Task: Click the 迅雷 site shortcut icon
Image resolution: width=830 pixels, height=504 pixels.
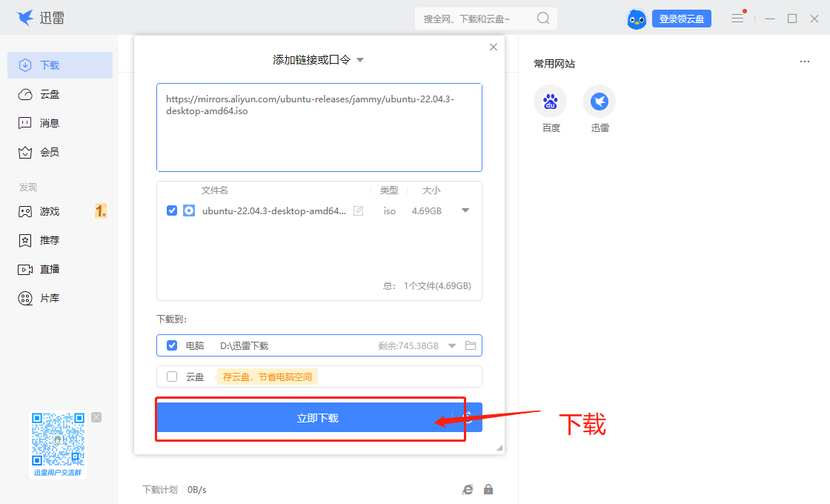Action: pos(600,102)
